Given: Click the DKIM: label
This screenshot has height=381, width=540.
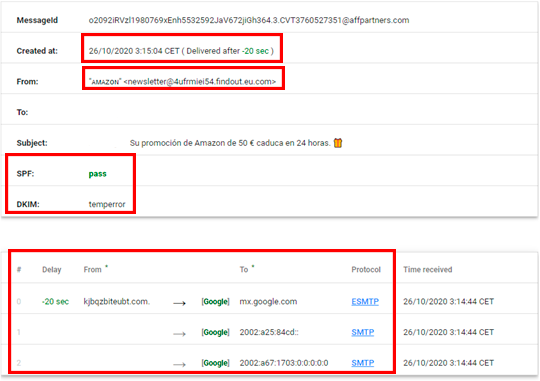Looking at the screenshot, I should (28, 204).
